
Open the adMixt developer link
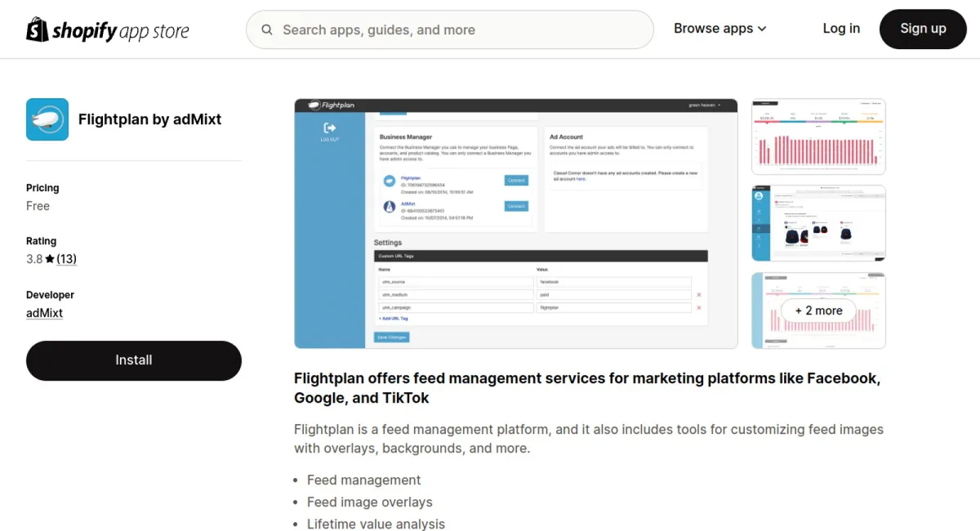(x=44, y=313)
